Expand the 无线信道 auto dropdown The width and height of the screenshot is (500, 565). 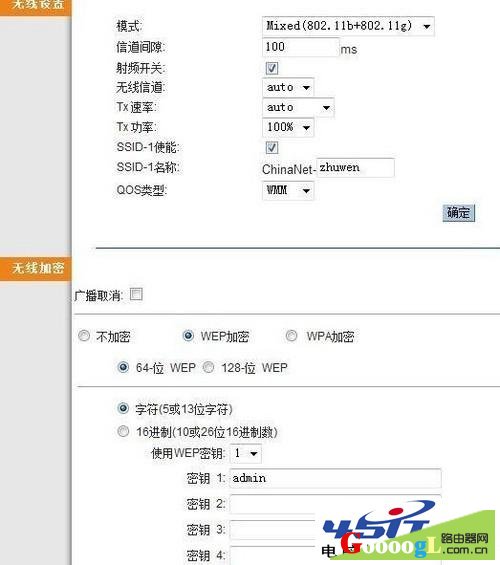point(288,87)
